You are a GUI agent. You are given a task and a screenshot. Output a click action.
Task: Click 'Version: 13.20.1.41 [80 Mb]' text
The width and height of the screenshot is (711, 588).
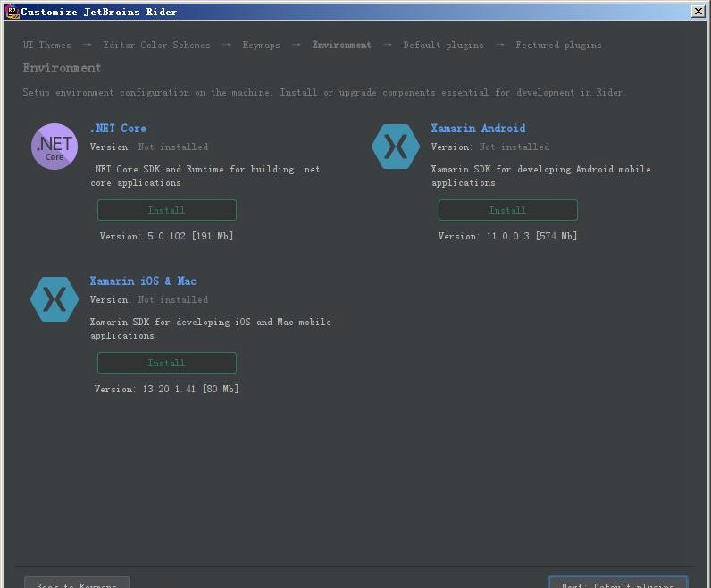(167, 389)
